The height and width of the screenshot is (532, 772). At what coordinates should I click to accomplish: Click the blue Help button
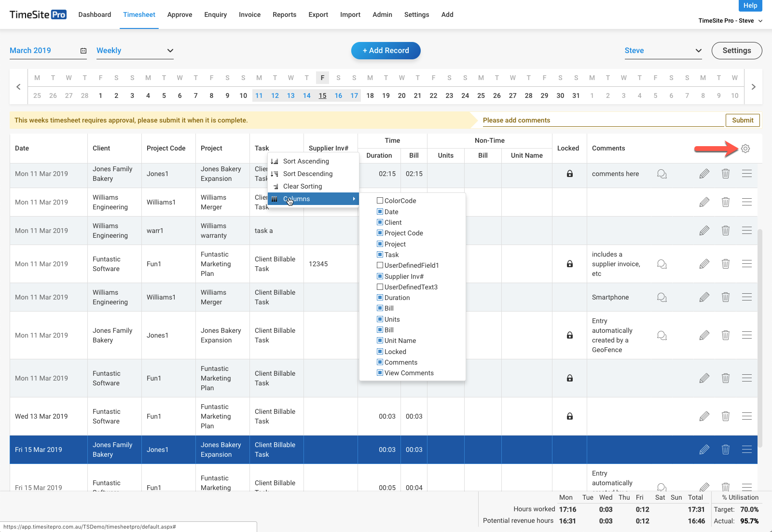(750, 5)
